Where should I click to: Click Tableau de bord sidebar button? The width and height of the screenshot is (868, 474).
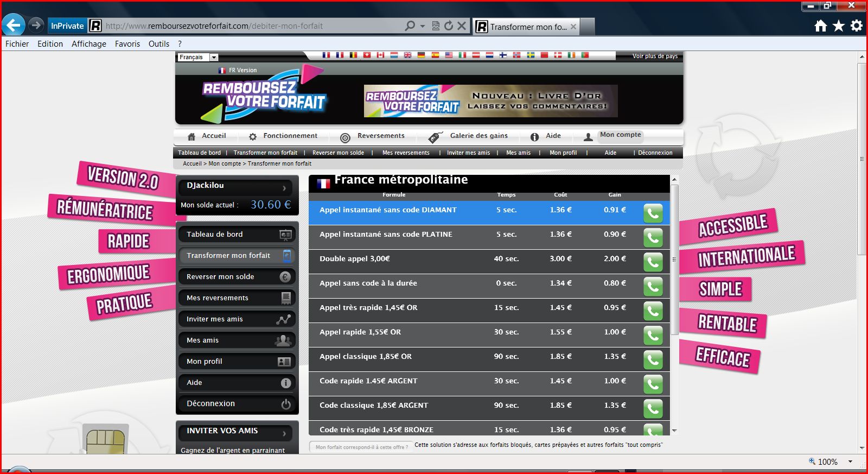pyautogui.click(x=237, y=235)
